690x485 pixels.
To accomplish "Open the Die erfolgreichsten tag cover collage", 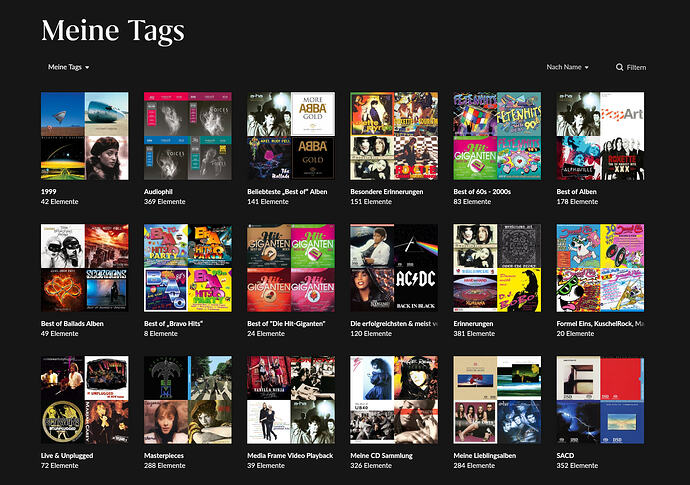I will point(394,268).
